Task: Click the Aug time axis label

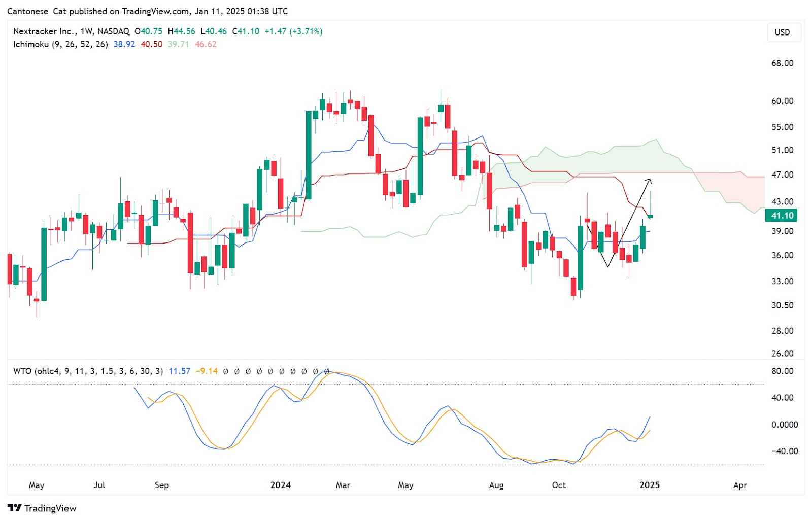Action: coord(496,485)
